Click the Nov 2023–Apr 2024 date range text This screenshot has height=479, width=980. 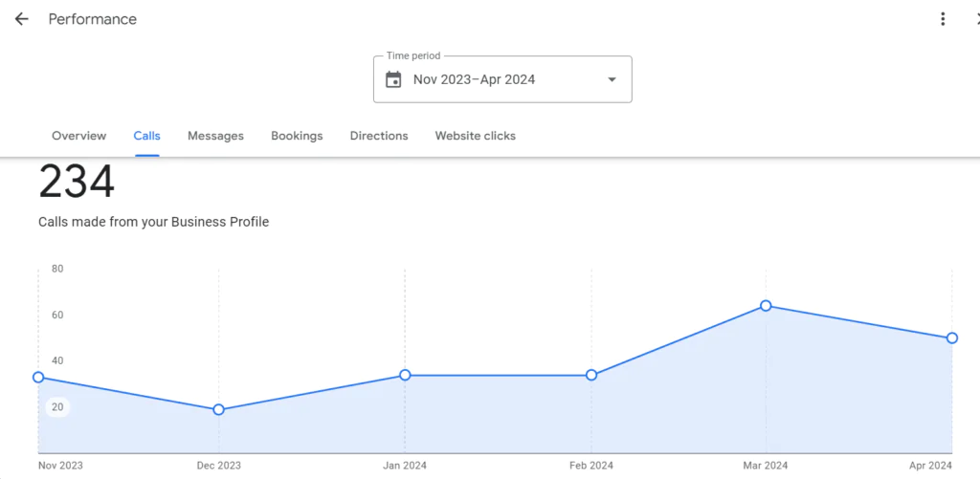click(x=474, y=79)
